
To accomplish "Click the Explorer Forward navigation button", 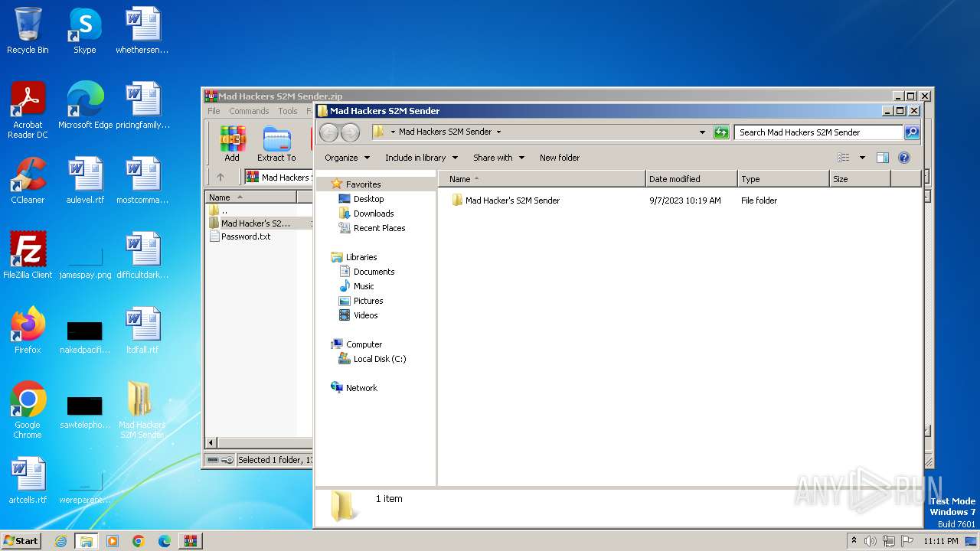I will coord(350,132).
